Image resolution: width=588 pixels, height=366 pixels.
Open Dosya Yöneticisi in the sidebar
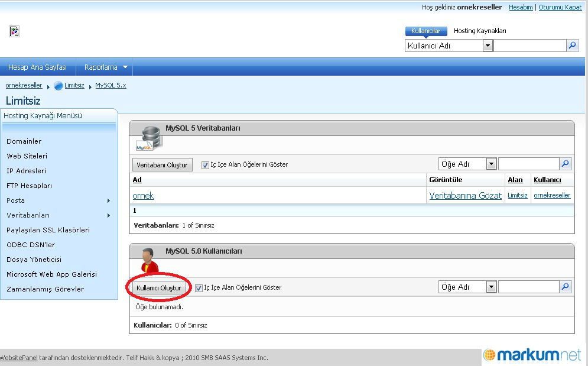click(x=34, y=260)
